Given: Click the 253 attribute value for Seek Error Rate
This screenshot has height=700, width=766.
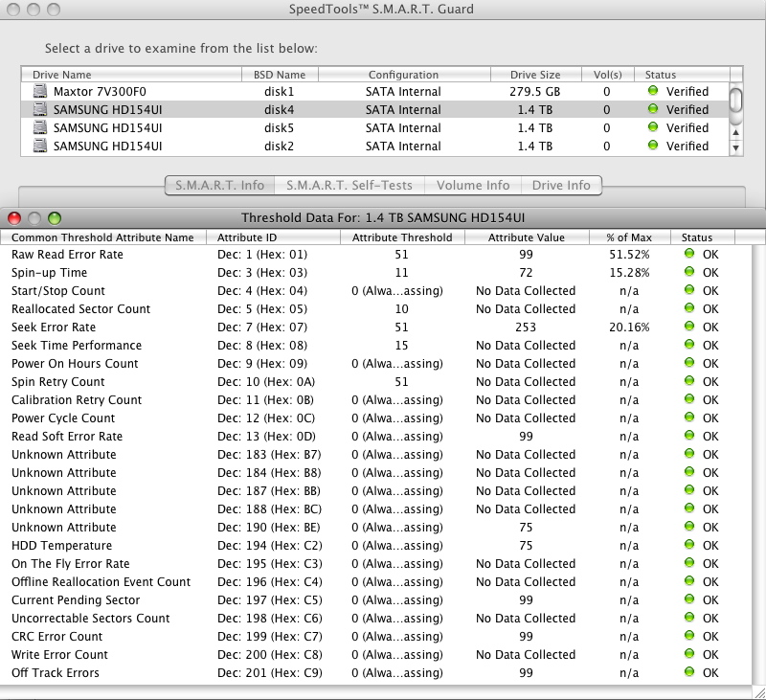Looking at the screenshot, I should 526,327.
